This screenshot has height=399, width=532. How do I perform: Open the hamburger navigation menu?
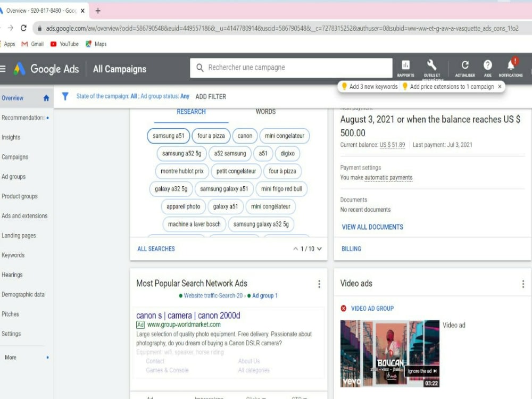click(3, 69)
